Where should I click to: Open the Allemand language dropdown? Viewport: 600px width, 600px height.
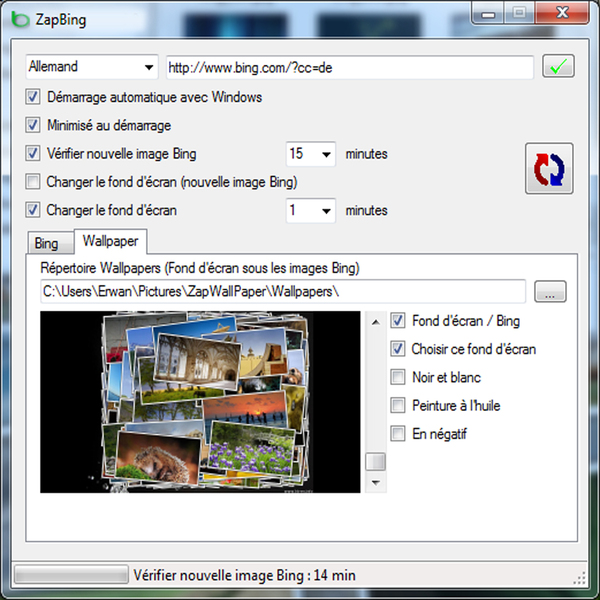point(92,67)
